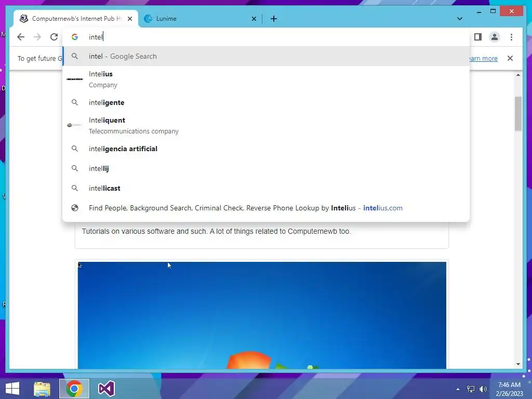This screenshot has width=532, height=399.
Task: Open the Windows Start button
Action: coord(12,389)
